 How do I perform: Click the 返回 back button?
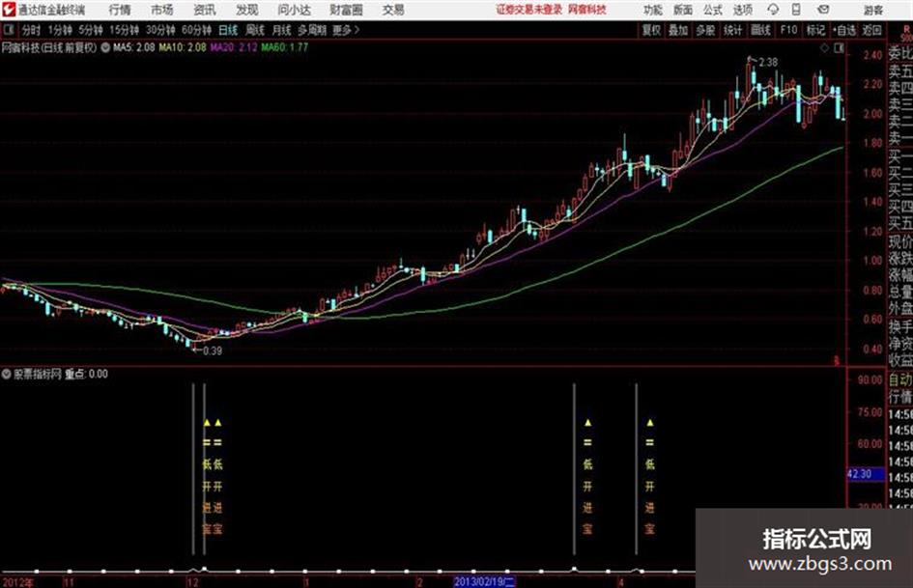[x=871, y=30]
